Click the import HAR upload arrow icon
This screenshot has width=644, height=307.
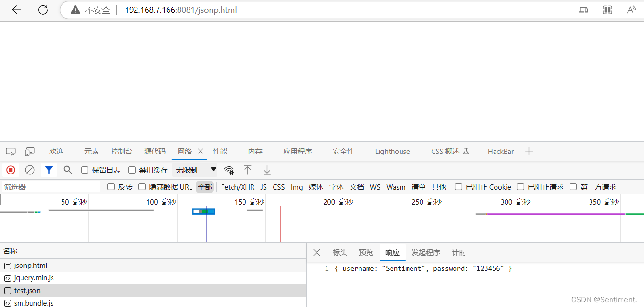[x=248, y=170]
